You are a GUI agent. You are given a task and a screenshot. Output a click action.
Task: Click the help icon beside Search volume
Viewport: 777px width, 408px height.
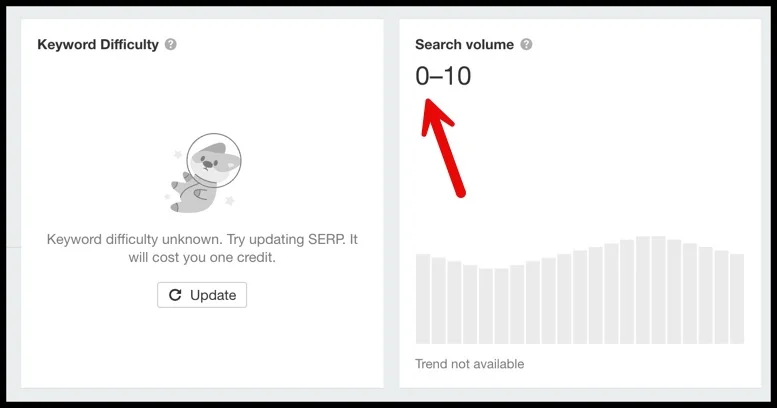pos(526,45)
